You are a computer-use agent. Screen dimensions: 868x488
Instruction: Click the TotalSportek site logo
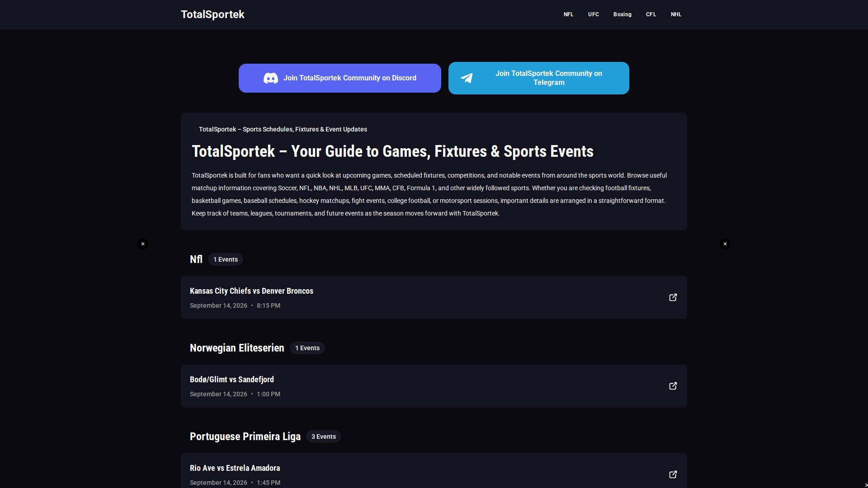click(x=212, y=14)
